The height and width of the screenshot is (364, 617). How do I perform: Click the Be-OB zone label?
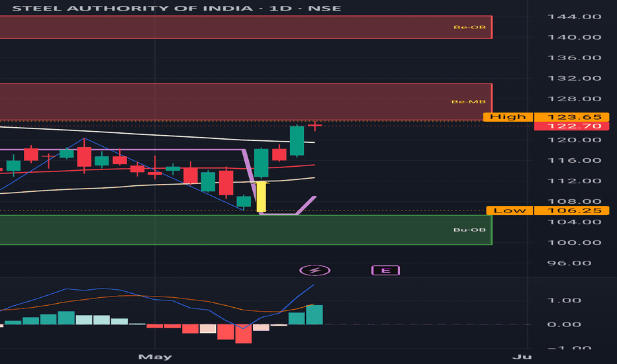click(469, 27)
